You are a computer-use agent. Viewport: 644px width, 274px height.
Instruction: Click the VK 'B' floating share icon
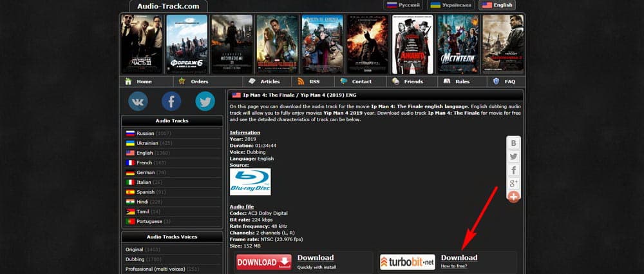coord(513,143)
